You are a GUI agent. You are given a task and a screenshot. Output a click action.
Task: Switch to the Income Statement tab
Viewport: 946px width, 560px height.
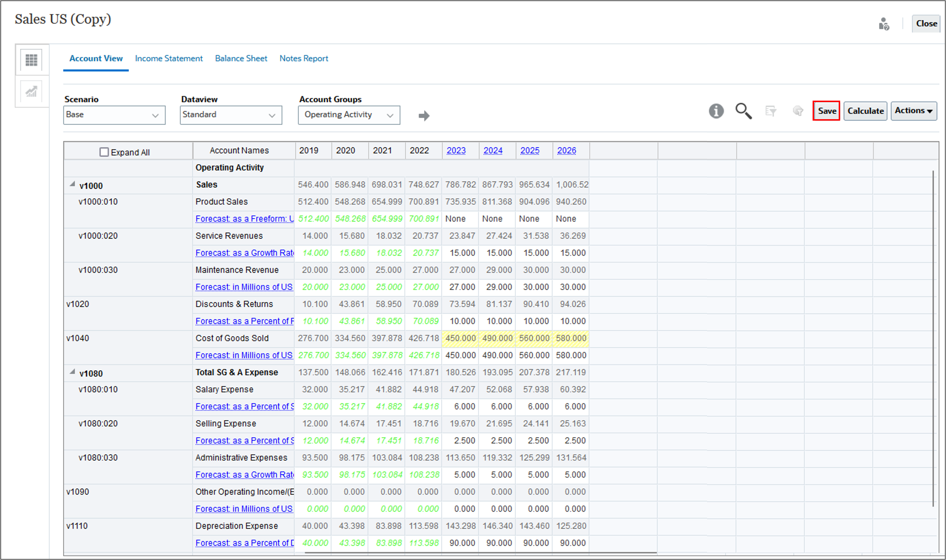(169, 59)
